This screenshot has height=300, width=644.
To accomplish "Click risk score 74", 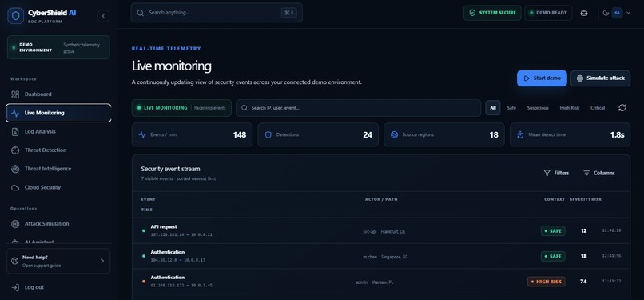I will [583, 282].
